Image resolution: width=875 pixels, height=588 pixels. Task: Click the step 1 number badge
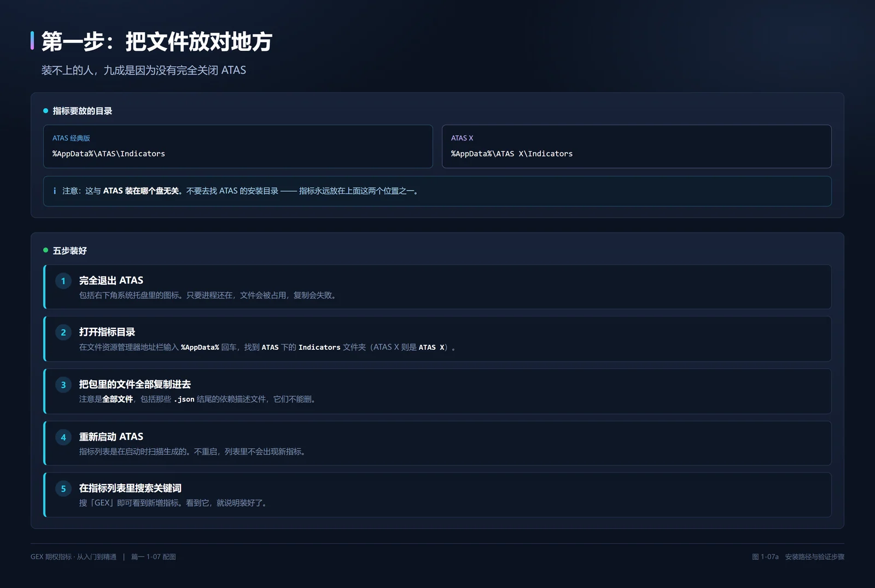pos(63,281)
